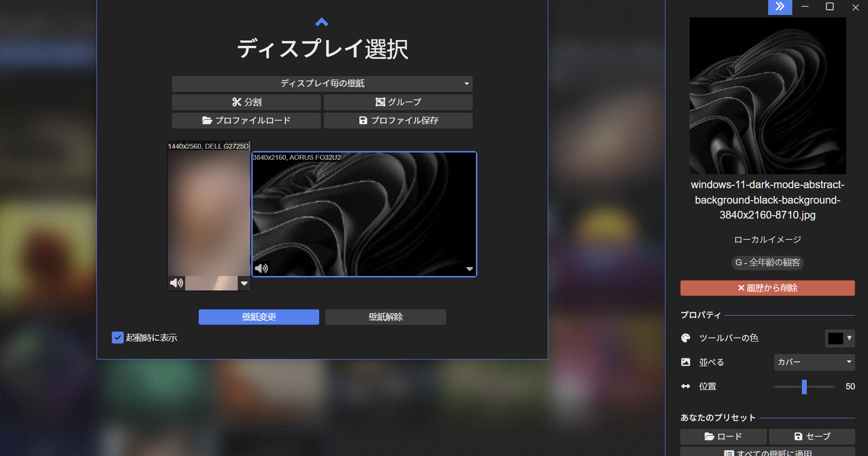
Task: Click プロファイル保存 button
Action: [x=398, y=120]
